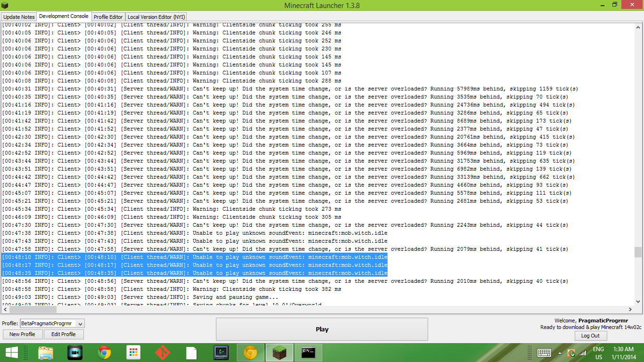This screenshot has width=644, height=362.
Task: Click the console vertical scrollbar thumb
Action: coord(638,252)
